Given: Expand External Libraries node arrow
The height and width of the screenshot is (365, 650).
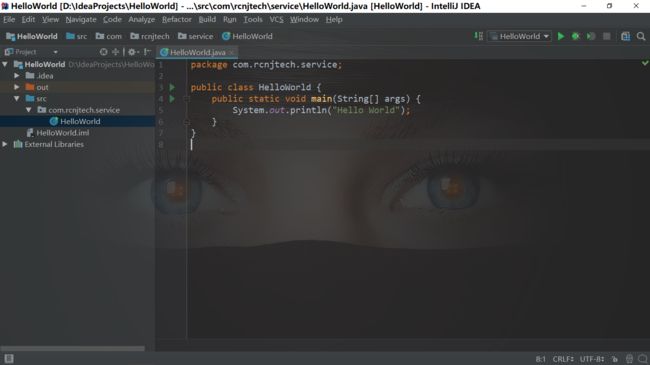Looking at the screenshot, I should pos(5,144).
